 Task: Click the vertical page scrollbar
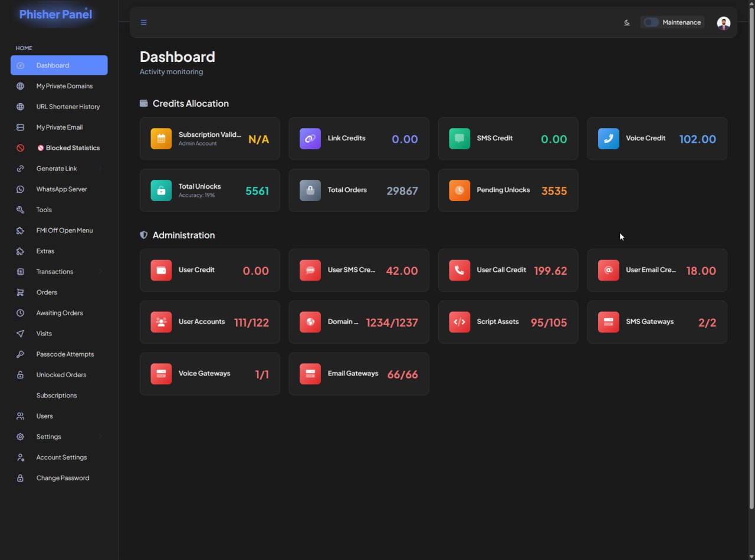pyautogui.click(x=751, y=265)
